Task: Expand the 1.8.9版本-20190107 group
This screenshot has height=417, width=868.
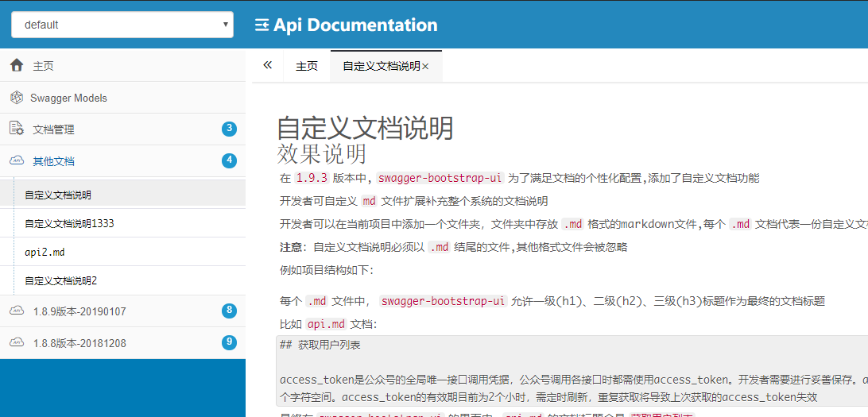Action: click(x=122, y=311)
